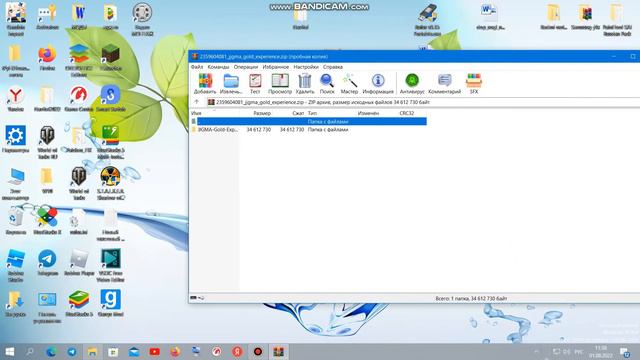The width and height of the screenshot is (640, 360).
Task: Open the Файл menu
Action: (197, 67)
